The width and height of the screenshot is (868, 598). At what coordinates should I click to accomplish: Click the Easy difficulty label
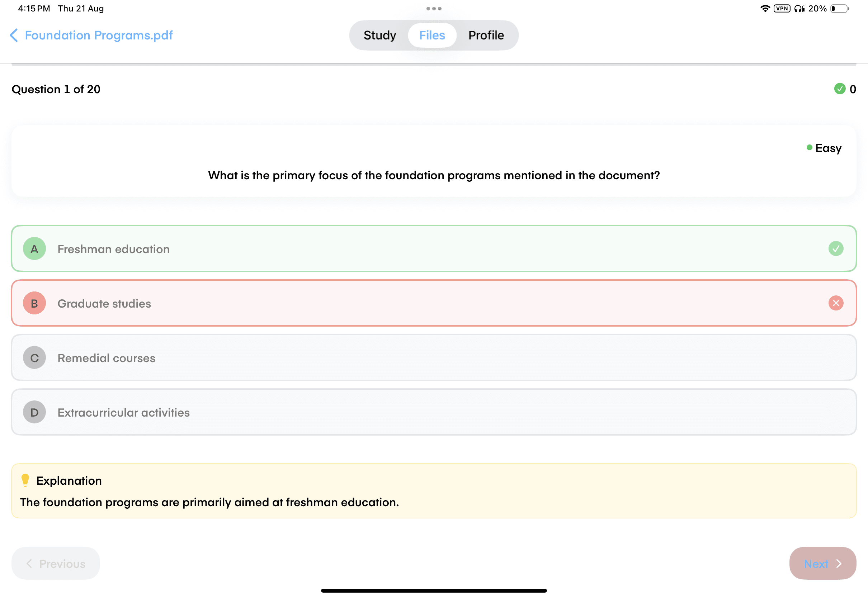tap(828, 148)
